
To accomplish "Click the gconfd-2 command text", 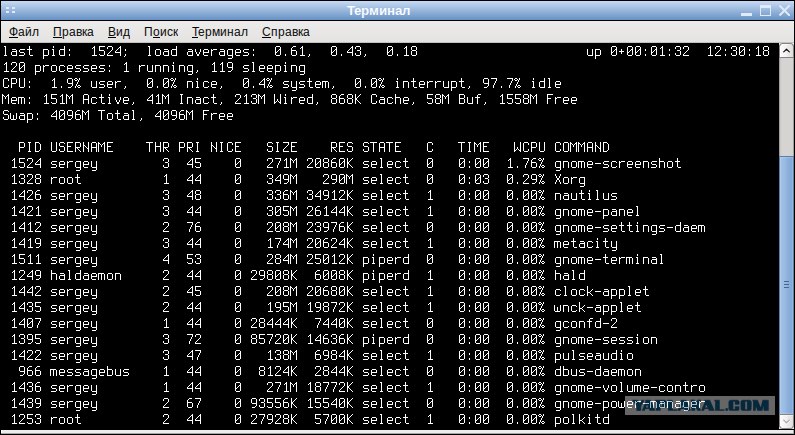I will point(585,324).
